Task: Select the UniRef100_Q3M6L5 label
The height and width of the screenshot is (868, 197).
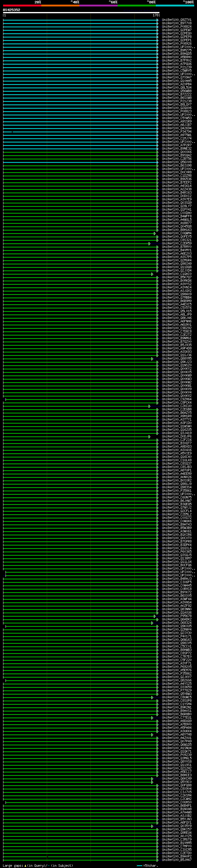Action: click(x=177, y=758)
